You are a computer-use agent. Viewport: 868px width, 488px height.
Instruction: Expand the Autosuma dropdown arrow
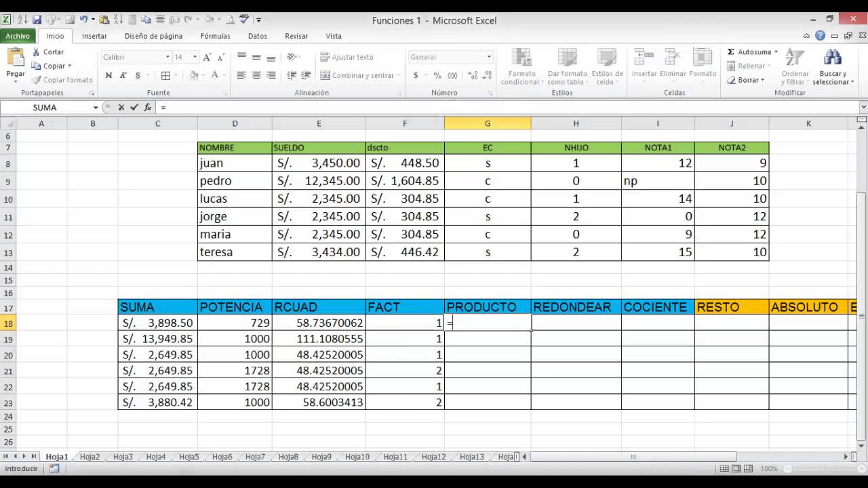776,52
